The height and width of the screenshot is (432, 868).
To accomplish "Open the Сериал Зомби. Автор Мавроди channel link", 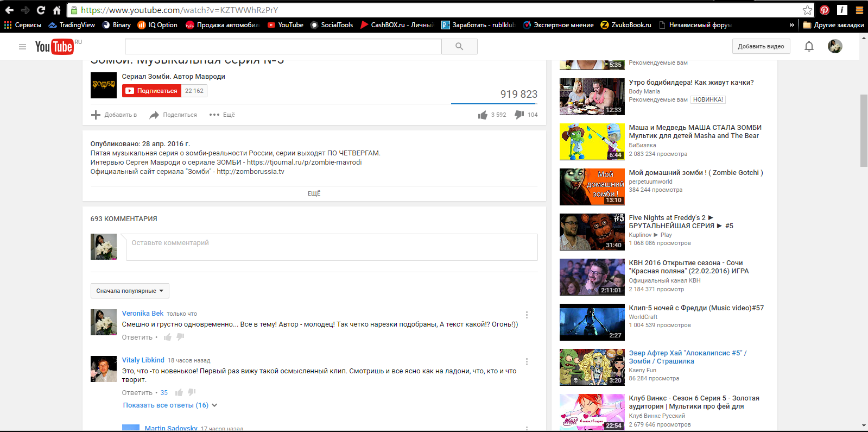I will pyautogui.click(x=174, y=77).
